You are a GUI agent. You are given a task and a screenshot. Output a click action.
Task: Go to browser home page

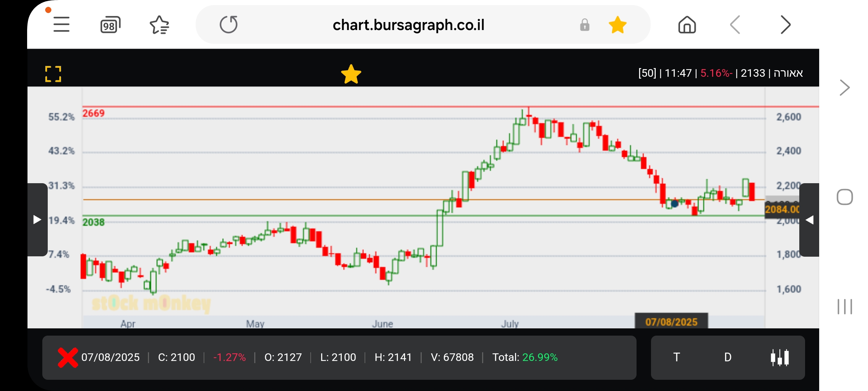point(687,25)
